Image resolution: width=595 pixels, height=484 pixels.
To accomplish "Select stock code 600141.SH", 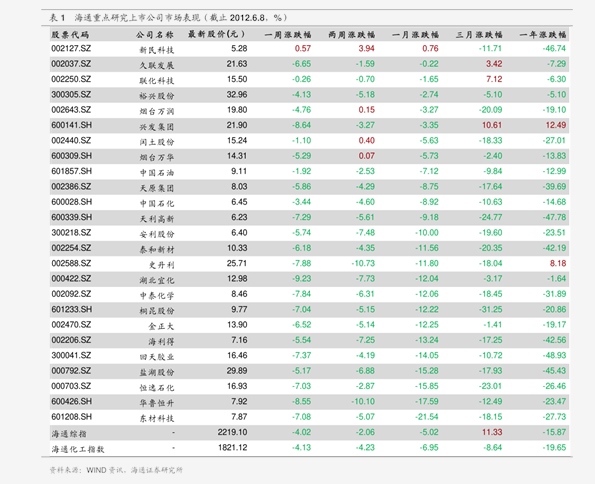I will (72, 125).
